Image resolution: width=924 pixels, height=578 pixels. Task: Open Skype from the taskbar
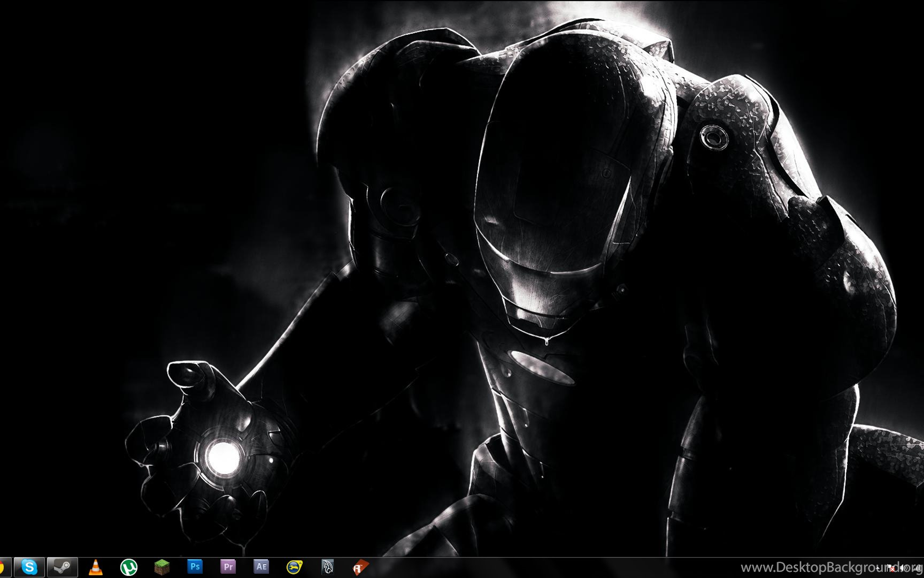(x=29, y=567)
